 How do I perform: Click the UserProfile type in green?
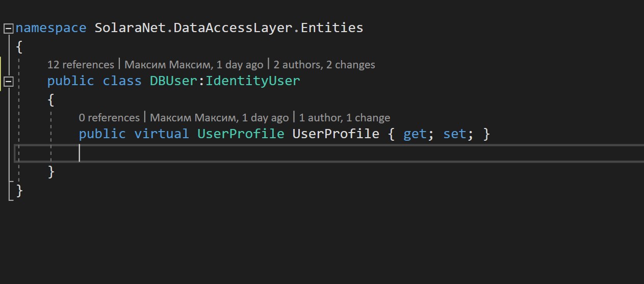pos(241,134)
